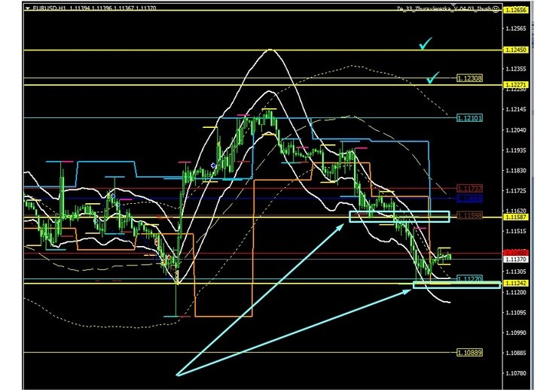This screenshot has width=537, height=392.
Task: Select the cyan 1.12101 level label
Action: pos(469,117)
